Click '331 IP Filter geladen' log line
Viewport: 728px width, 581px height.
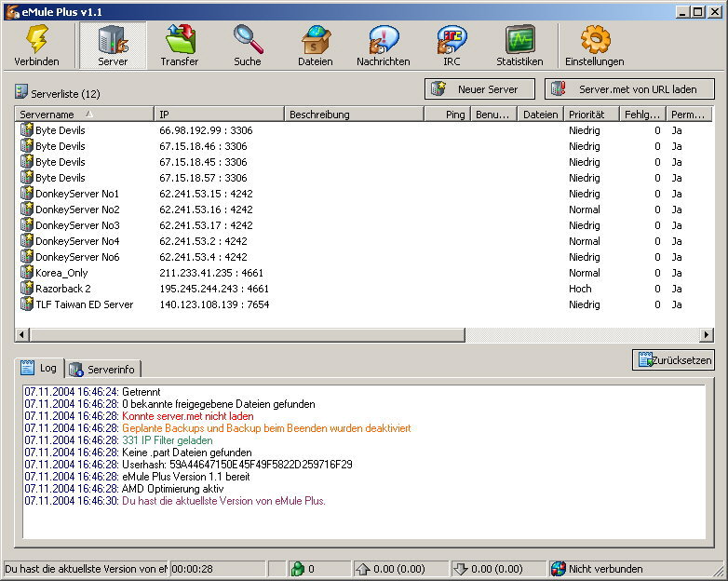point(168,440)
